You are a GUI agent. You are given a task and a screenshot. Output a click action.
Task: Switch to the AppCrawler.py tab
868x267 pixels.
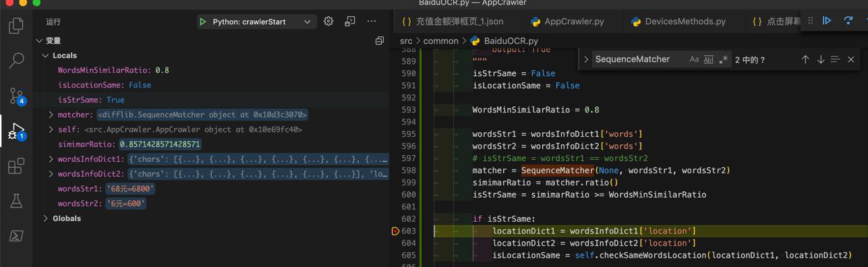click(x=567, y=22)
